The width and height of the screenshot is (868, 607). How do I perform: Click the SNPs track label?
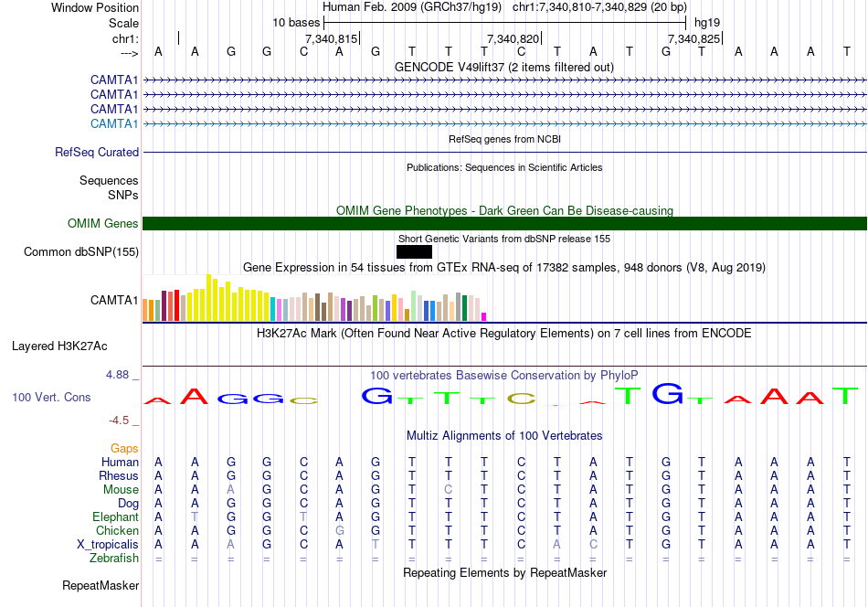pos(123,195)
